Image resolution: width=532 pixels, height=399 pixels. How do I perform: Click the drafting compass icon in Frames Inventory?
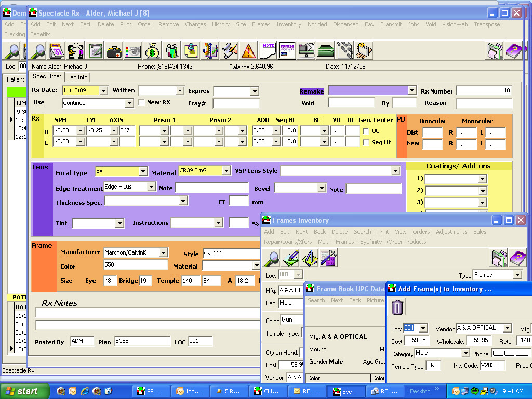click(x=310, y=258)
